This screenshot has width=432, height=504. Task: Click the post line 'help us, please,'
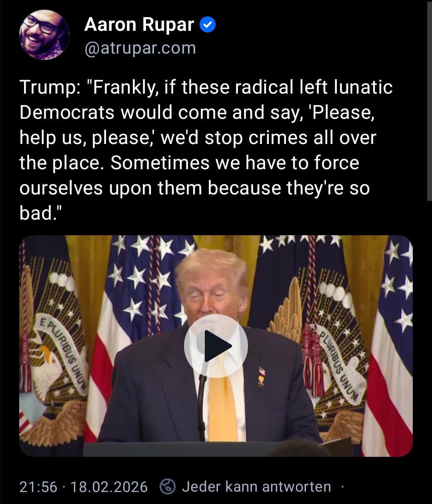(90, 138)
